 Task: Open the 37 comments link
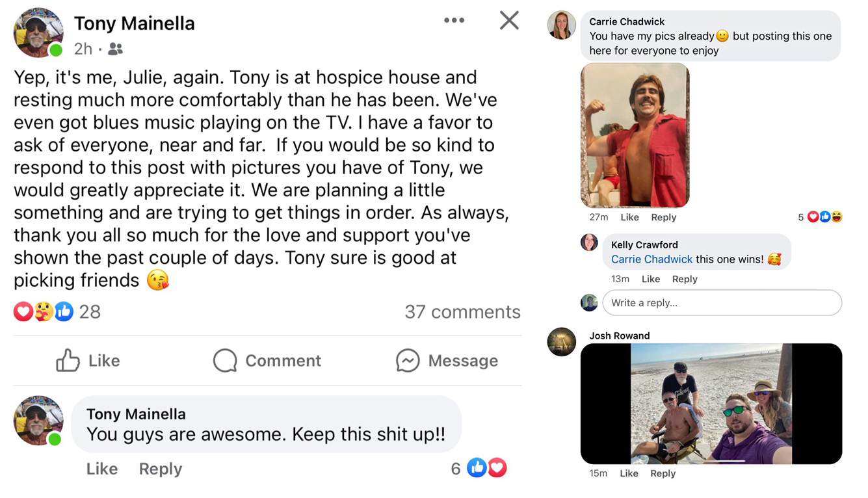462,312
